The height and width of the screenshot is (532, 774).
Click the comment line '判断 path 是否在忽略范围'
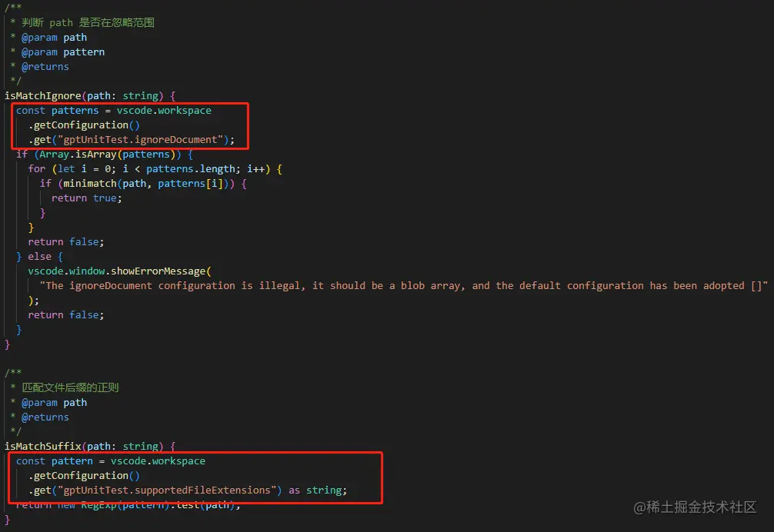[88, 23]
